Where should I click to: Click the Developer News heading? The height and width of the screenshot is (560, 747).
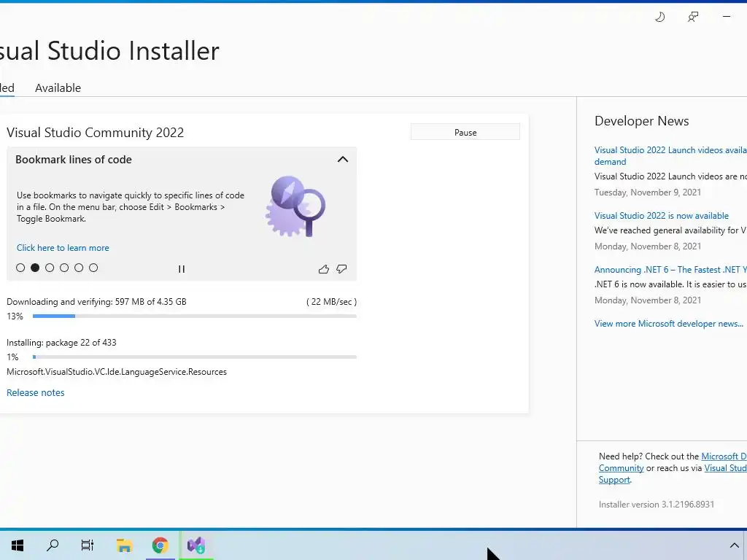coord(642,121)
